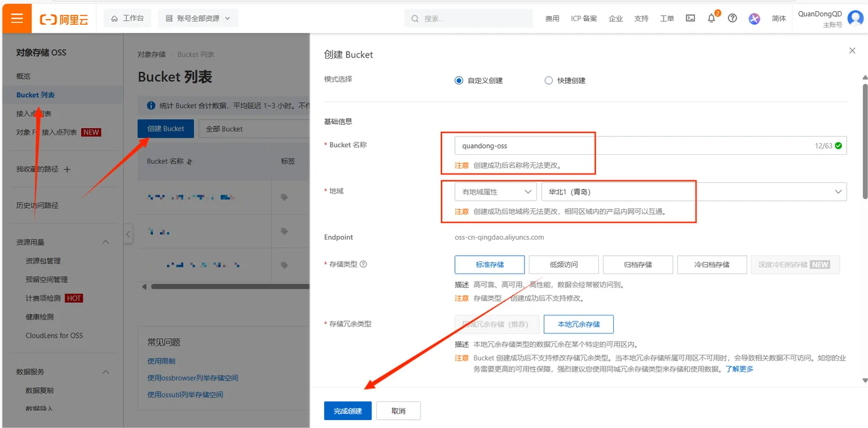Select local redundancy storage

pyautogui.click(x=578, y=324)
